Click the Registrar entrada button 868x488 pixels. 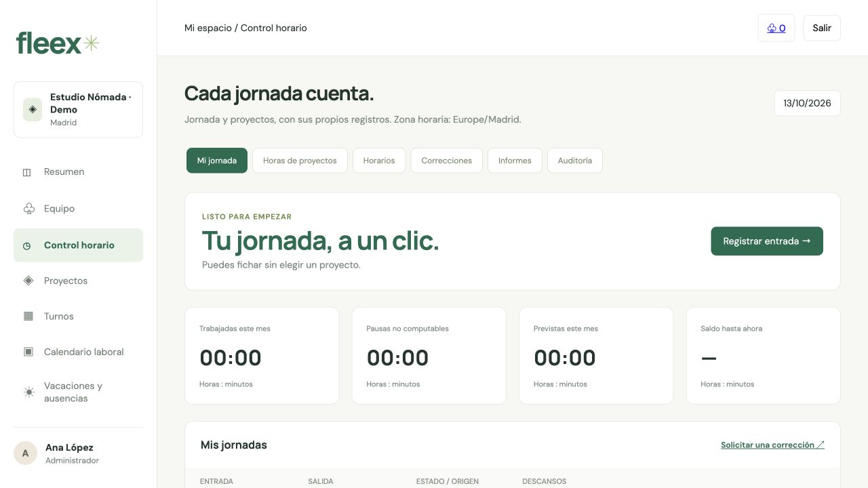click(767, 241)
